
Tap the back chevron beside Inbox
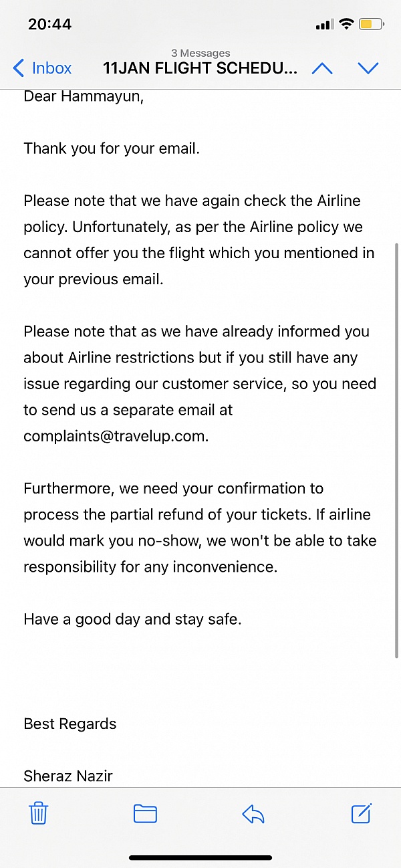coord(19,68)
